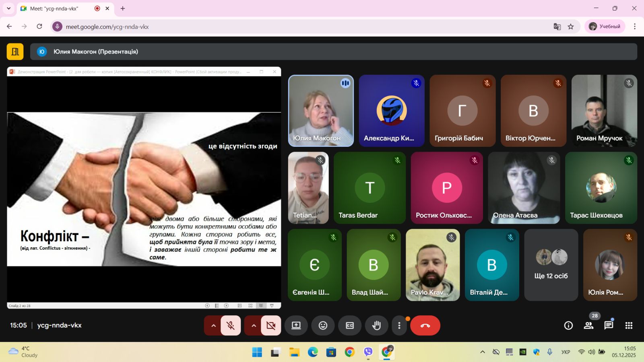This screenshot has height=362, width=644.
Task: Click the "Ще 12 осіб" tile
Action: click(x=551, y=265)
